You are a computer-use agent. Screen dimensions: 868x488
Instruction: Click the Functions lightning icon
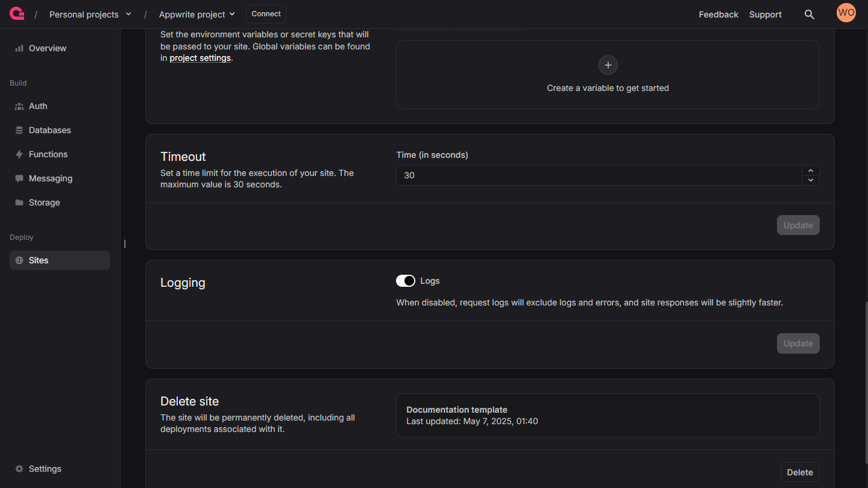(19, 154)
